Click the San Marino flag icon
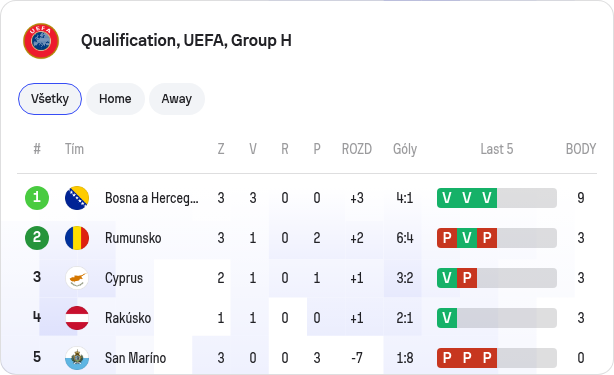 [x=77, y=358]
